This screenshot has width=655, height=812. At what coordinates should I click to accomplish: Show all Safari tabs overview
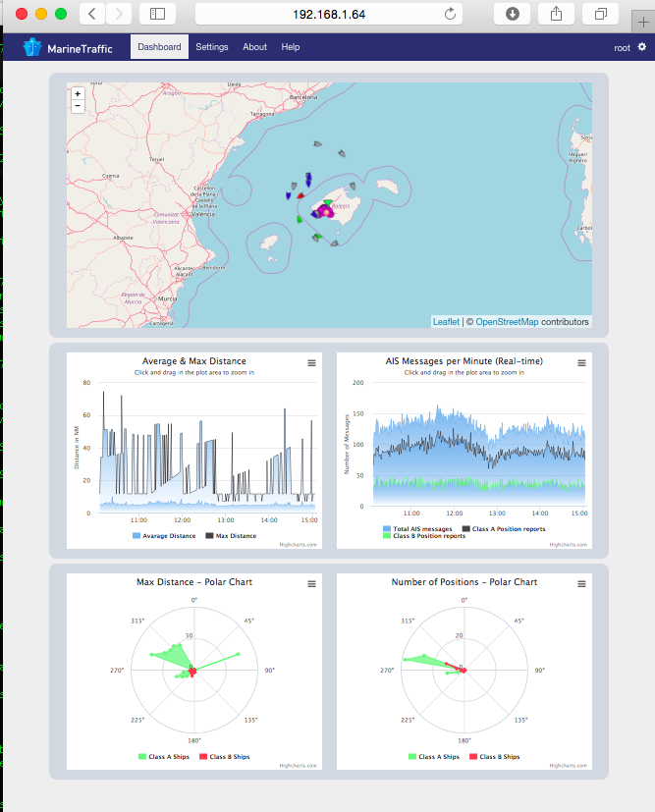pos(599,14)
